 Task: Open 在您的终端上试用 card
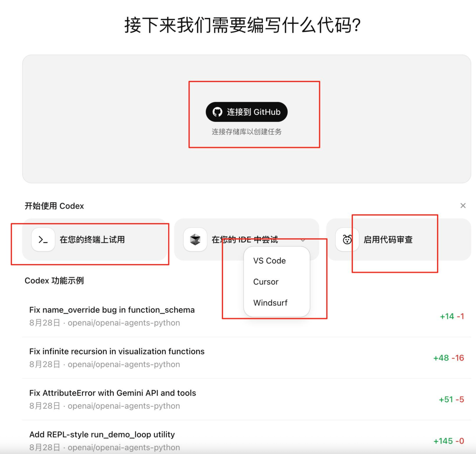pos(92,240)
